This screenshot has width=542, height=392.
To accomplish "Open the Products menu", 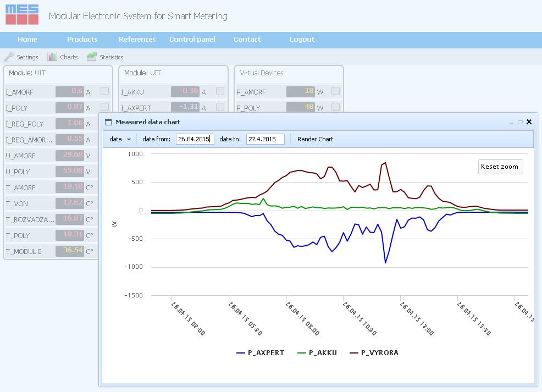I will coord(82,40).
